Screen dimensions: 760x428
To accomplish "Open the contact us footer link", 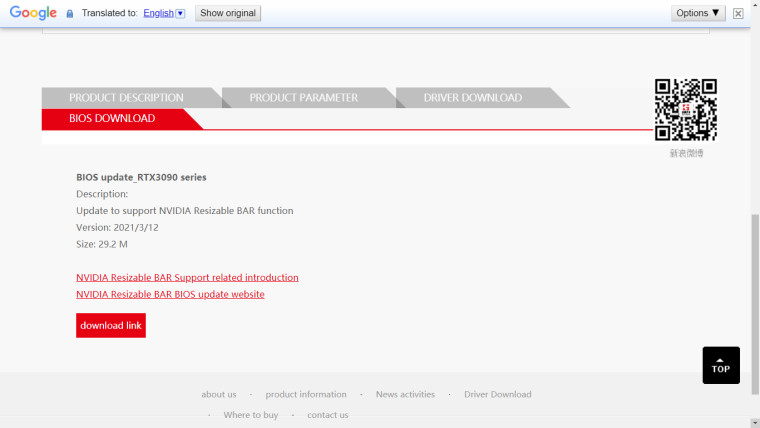I will pyautogui.click(x=328, y=415).
